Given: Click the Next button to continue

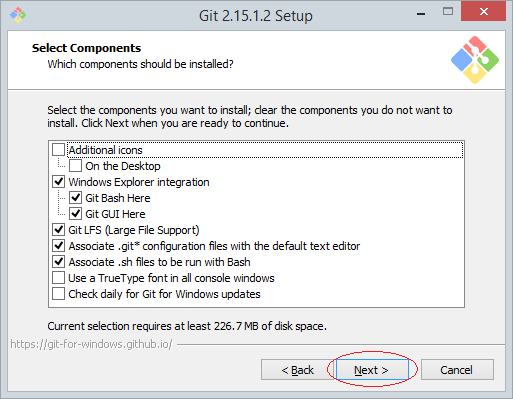Looking at the screenshot, I should point(372,370).
